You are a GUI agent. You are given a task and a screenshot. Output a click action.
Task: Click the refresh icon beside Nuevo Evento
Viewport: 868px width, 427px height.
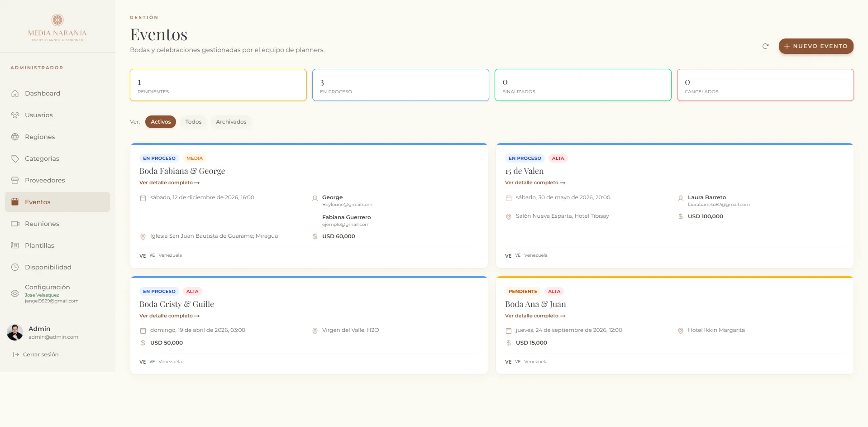(x=765, y=46)
